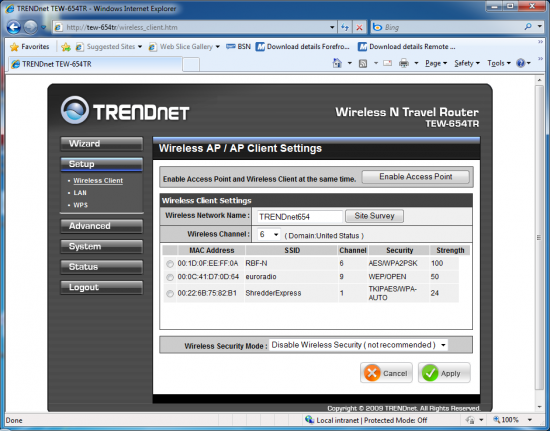Open search provider dropdown arrow
550x431 pixels.
[540, 27]
